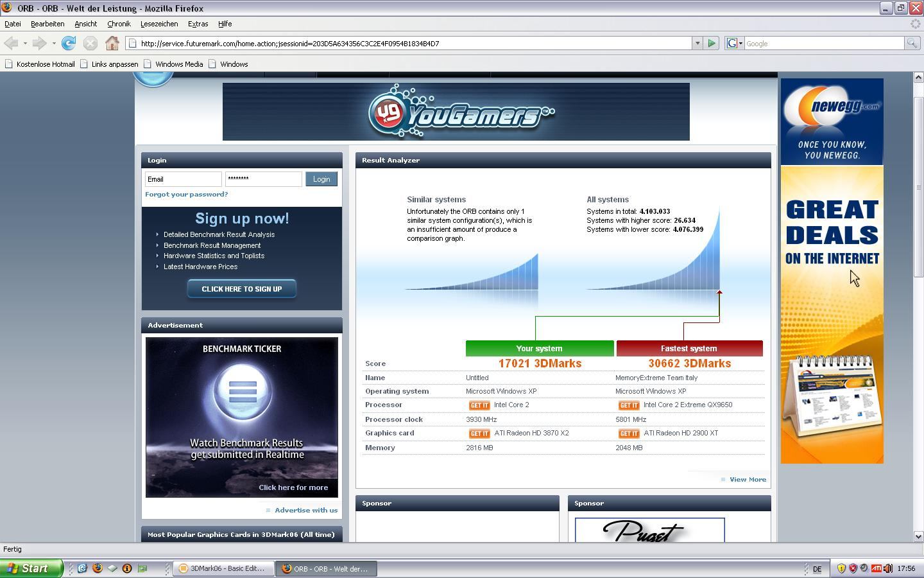This screenshot has height=578, width=924.
Task: Select the ORB Firefox taskbar button
Action: point(327,568)
